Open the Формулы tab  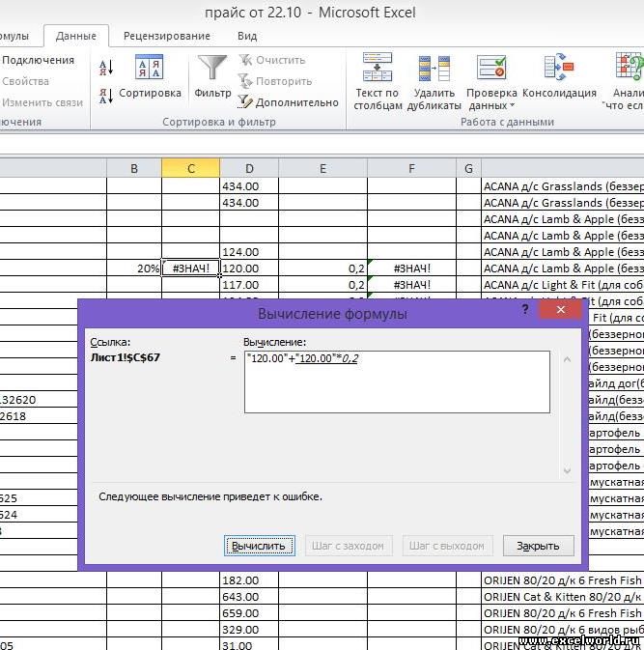coord(14,36)
